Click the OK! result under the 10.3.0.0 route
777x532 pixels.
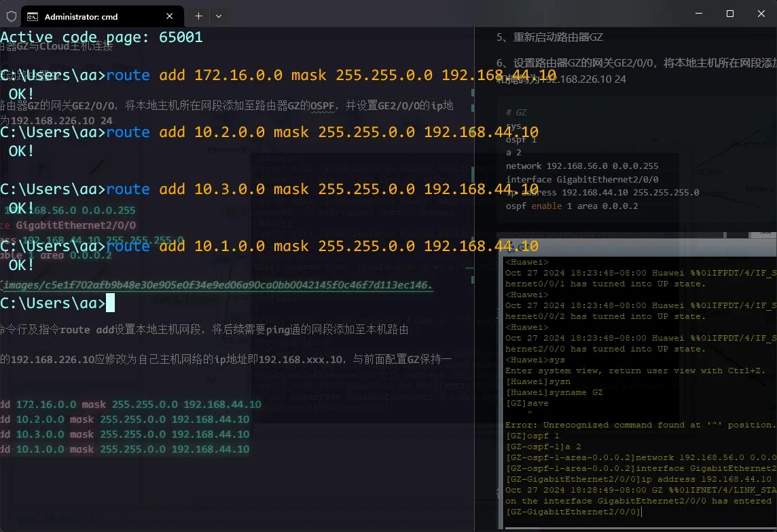click(x=21, y=208)
